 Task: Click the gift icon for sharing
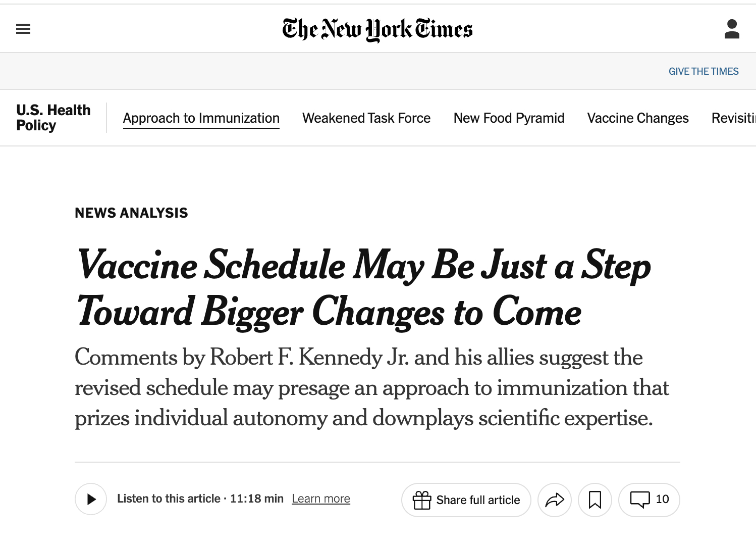[x=422, y=500]
